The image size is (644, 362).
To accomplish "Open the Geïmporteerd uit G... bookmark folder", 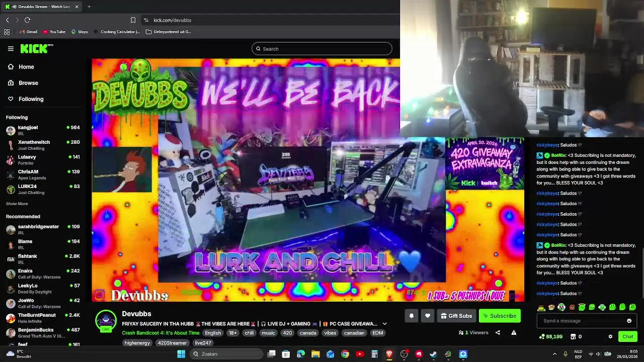I will click(169, 32).
